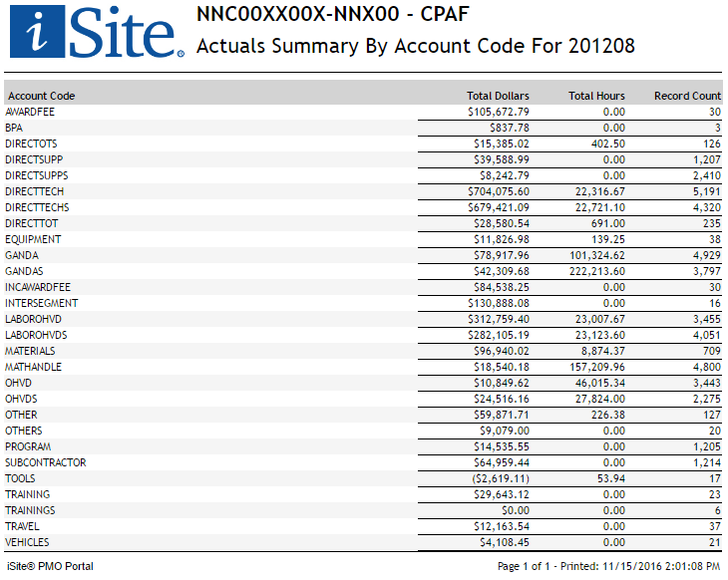Click the EQUIPMENT row label
This screenshot has height=580, width=728.
pos(33,239)
